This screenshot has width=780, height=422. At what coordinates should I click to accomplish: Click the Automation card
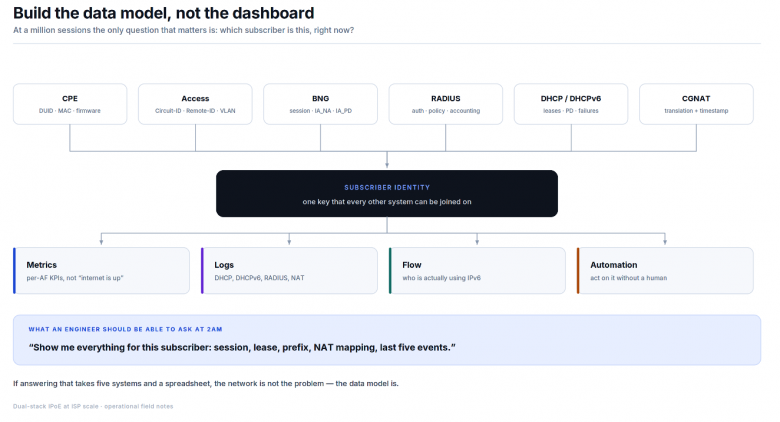tap(665, 271)
